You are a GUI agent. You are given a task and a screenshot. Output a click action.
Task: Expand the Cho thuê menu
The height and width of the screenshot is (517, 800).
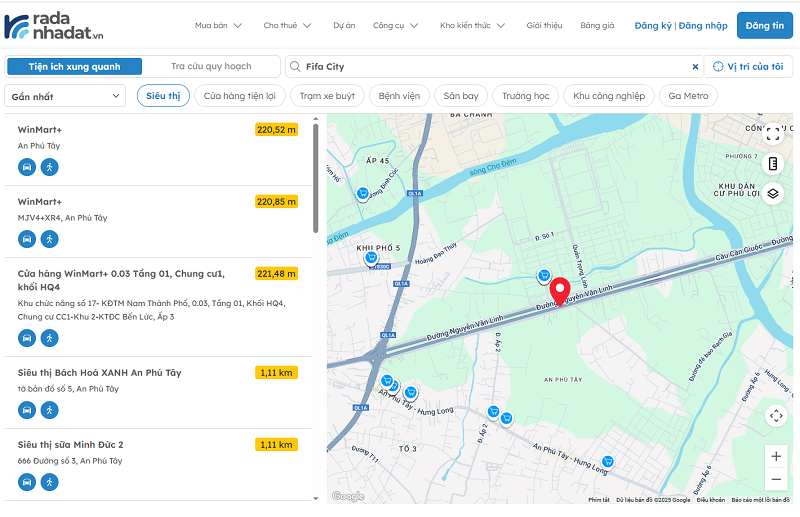[287, 26]
